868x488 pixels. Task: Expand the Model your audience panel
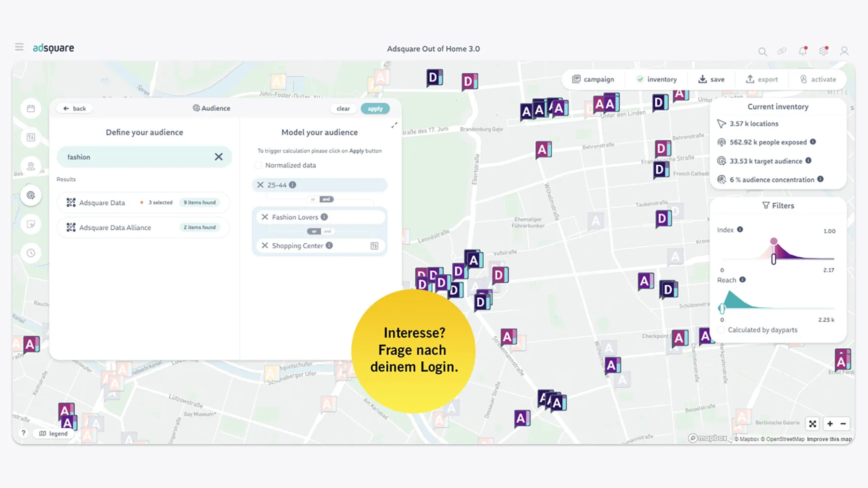[x=394, y=125]
